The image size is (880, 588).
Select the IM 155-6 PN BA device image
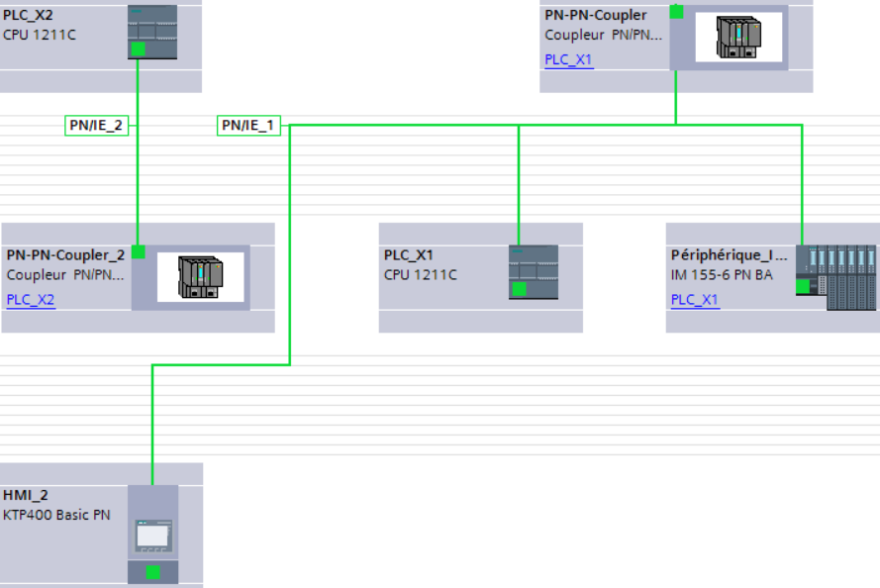click(835, 277)
